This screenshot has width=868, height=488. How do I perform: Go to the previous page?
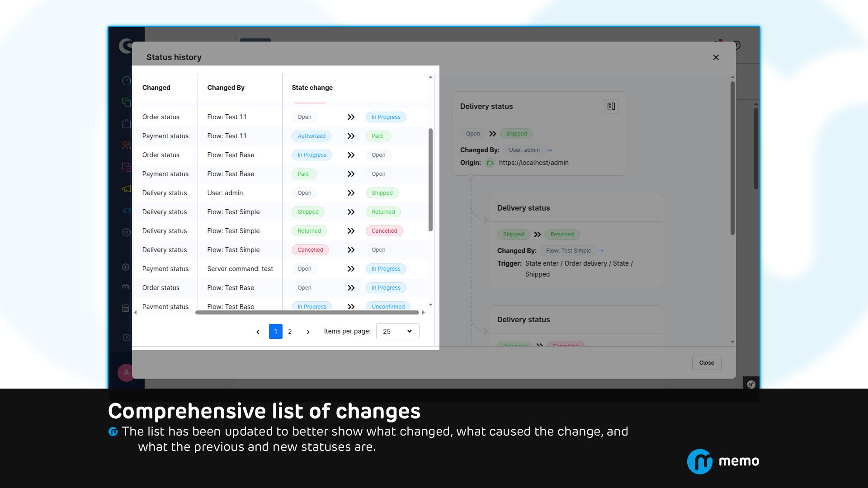pyautogui.click(x=258, y=332)
